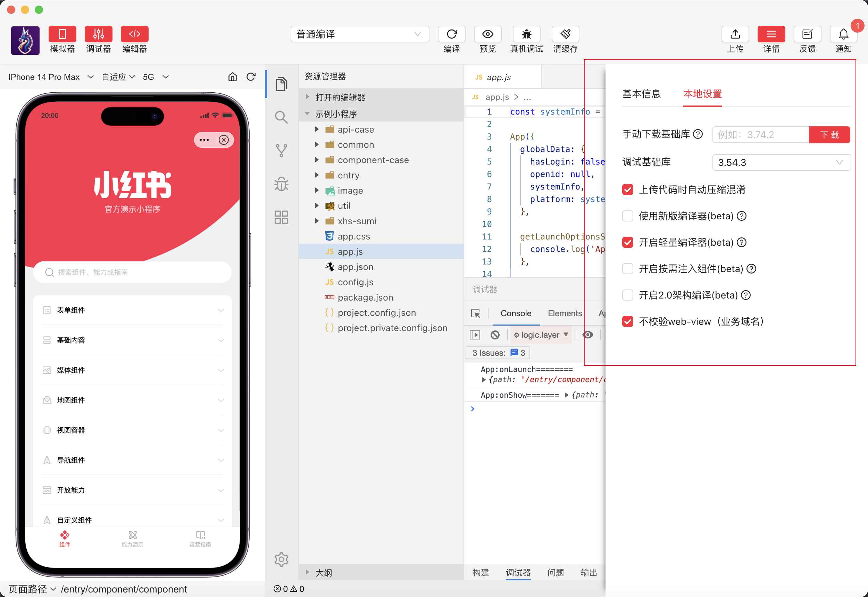Switch to the Elements tab
Image resolution: width=868 pixels, height=597 pixels.
[565, 313]
